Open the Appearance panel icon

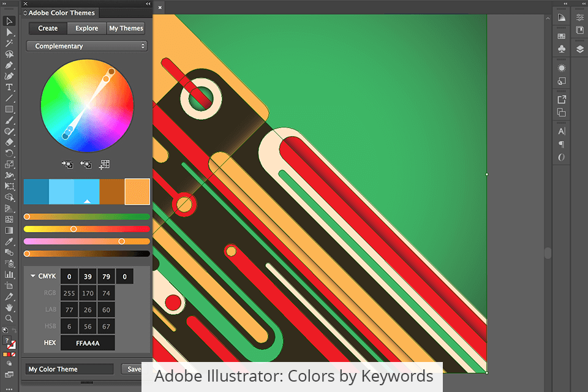(x=562, y=68)
